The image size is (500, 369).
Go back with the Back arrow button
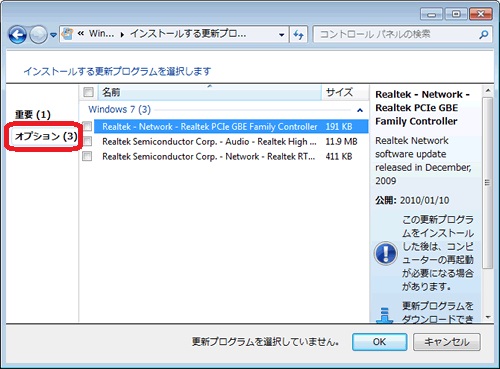[x=17, y=35]
